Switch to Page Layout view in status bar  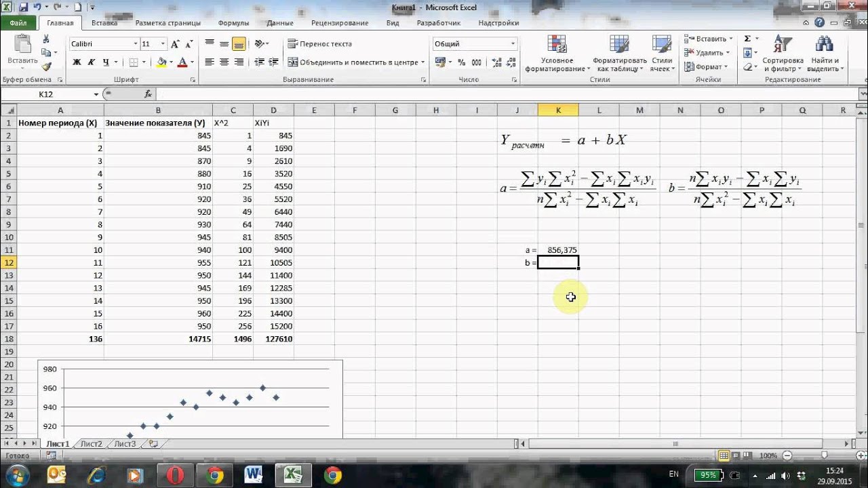(x=734, y=455)
